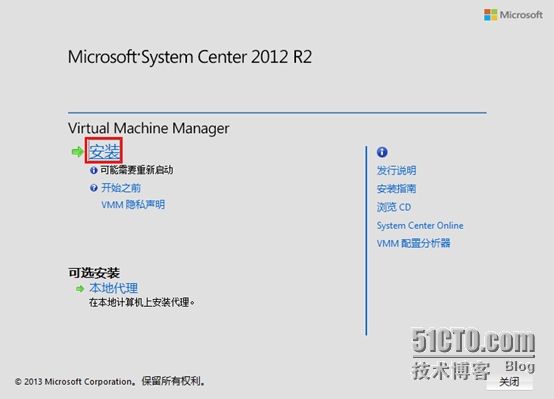
Task: Click the 安装 install link
Action: pos(104,151)
